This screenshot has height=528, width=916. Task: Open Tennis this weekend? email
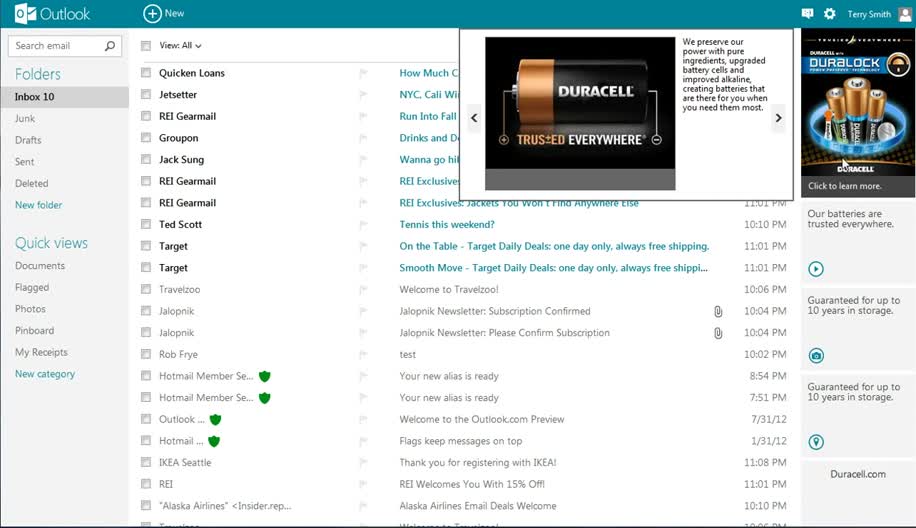tap(447, 224)
